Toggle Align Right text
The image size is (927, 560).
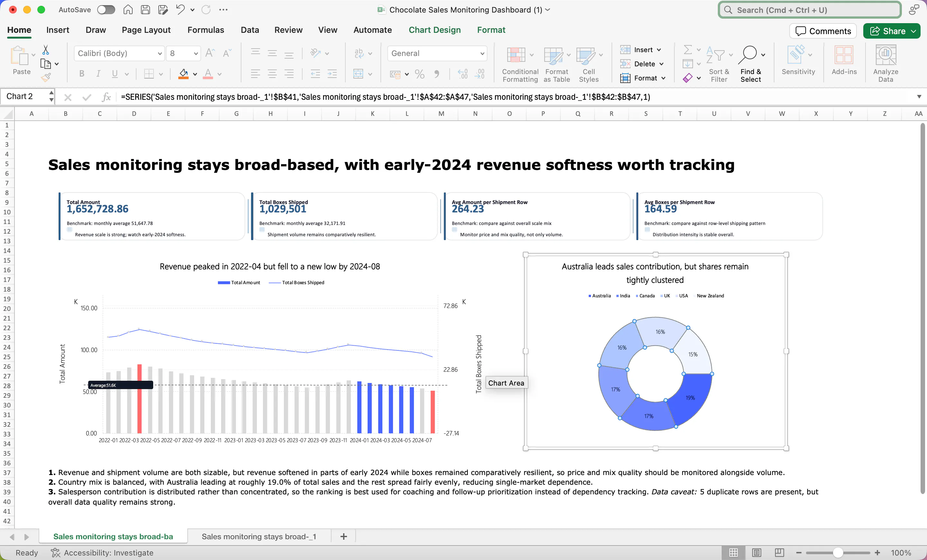(289, 74)
